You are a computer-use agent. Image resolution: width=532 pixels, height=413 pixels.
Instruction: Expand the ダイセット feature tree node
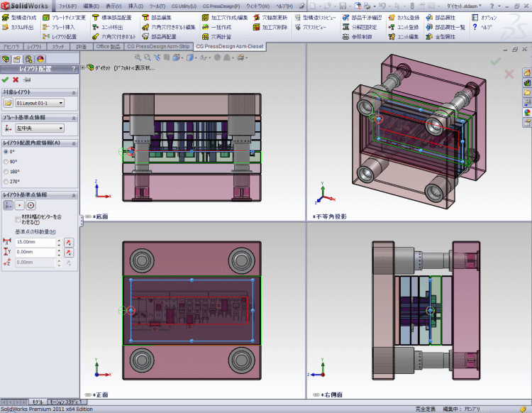[x=83, y=67]
